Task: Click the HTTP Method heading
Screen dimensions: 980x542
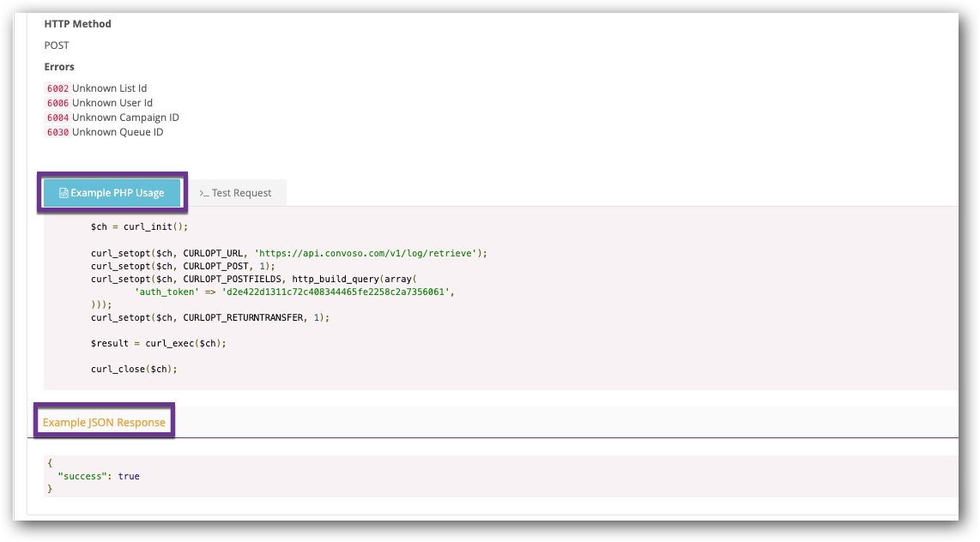Action: coord(77,24)
